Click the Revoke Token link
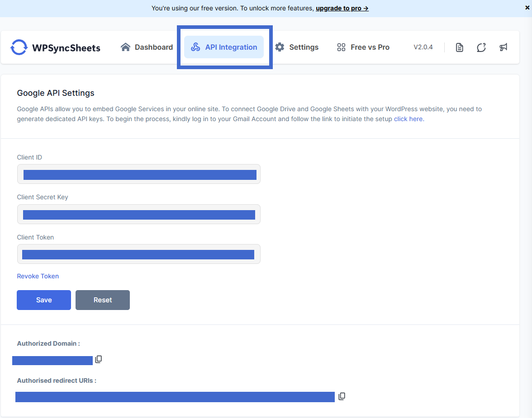 [38, 276]
